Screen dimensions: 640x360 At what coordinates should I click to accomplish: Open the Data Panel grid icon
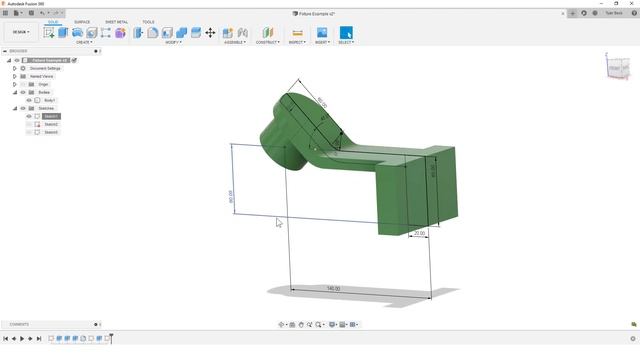click(5, 13)
